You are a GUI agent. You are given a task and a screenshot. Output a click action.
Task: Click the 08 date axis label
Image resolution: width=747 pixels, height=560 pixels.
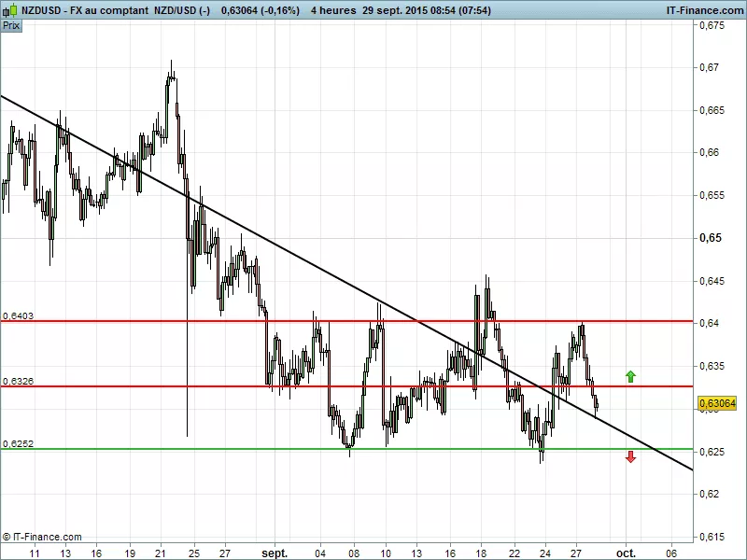[x=354, y=553]
